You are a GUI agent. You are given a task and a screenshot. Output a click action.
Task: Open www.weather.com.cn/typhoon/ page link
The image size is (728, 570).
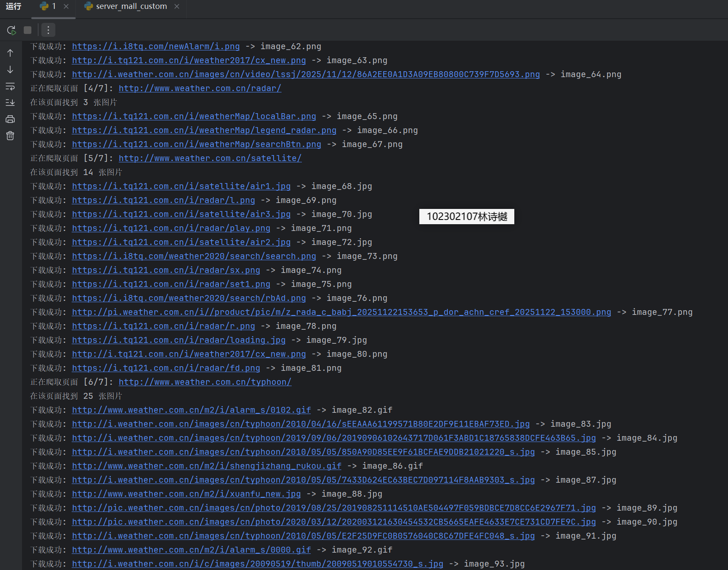[x=205, y=382]
